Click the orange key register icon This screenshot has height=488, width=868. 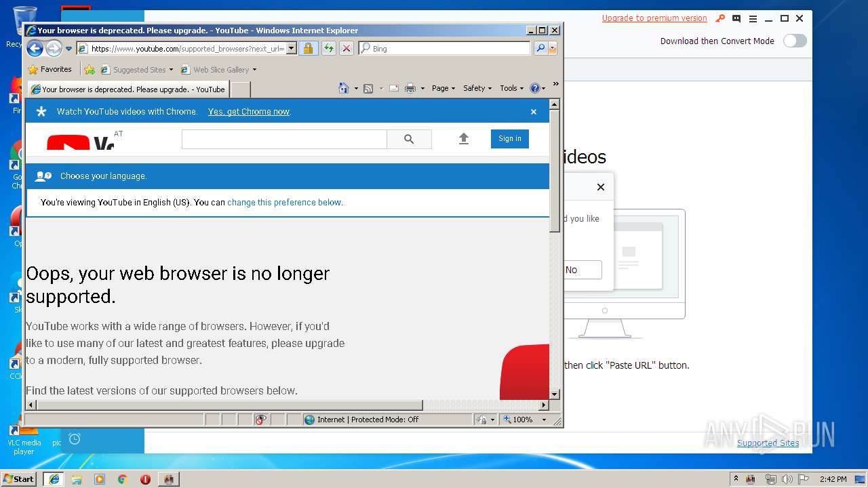pyautogui.click(x=720, y=18)
